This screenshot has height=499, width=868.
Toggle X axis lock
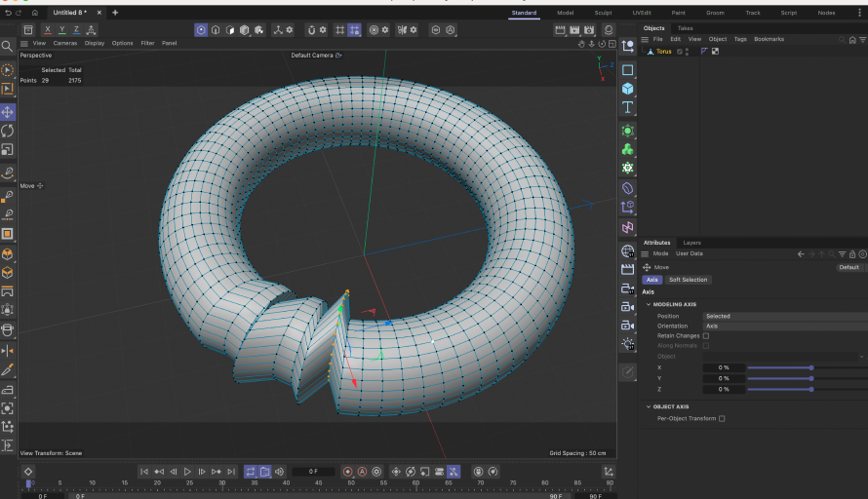48,30
